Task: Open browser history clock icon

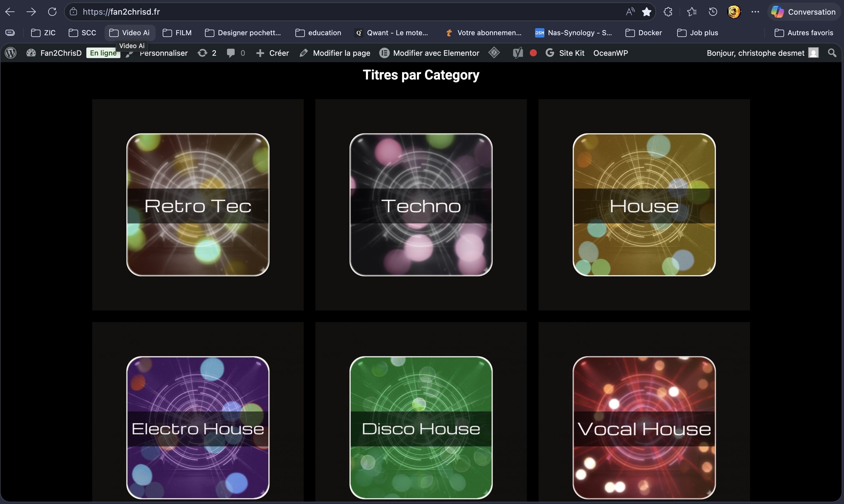Action: click(713, 12)
